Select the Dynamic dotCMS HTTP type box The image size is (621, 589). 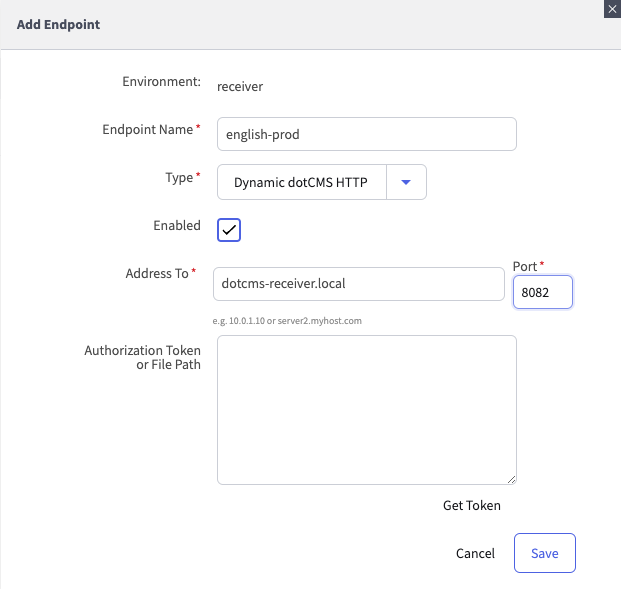[301, 182]
